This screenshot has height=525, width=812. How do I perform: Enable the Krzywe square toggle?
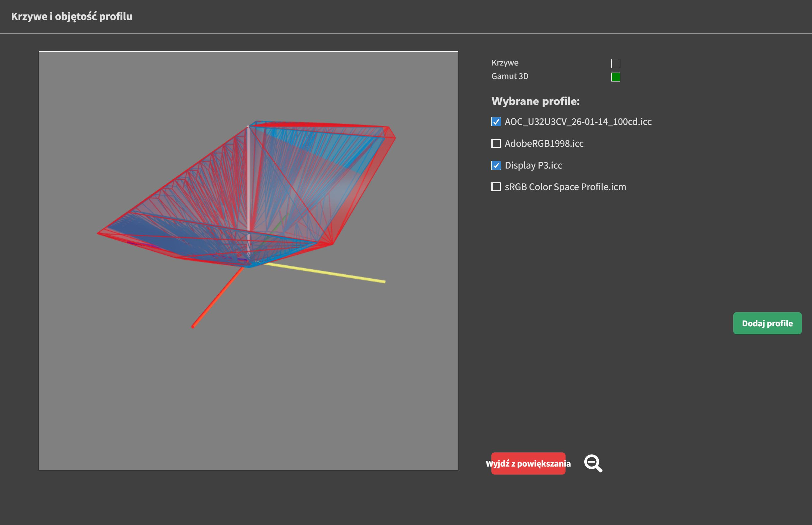pos(616,63)
